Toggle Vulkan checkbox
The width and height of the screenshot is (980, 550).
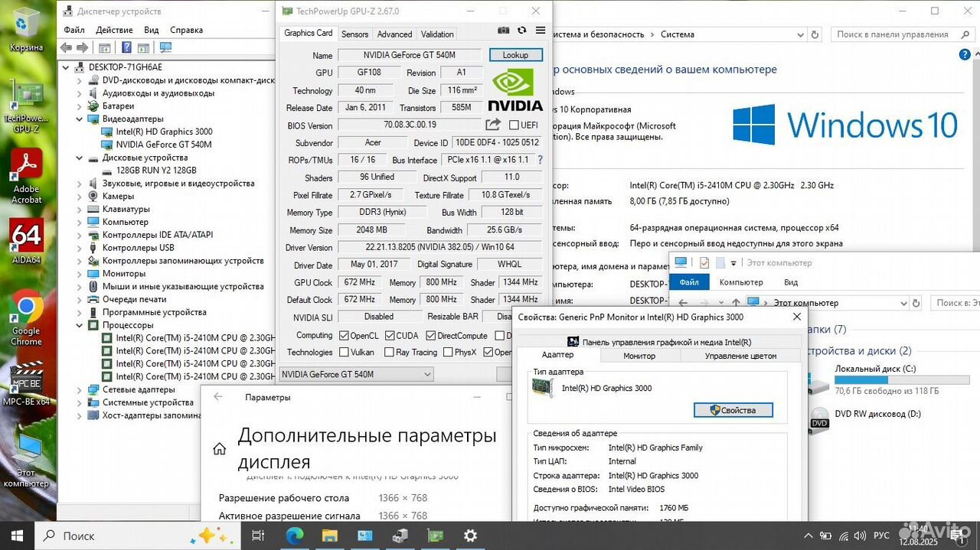[x=344, y=352]
